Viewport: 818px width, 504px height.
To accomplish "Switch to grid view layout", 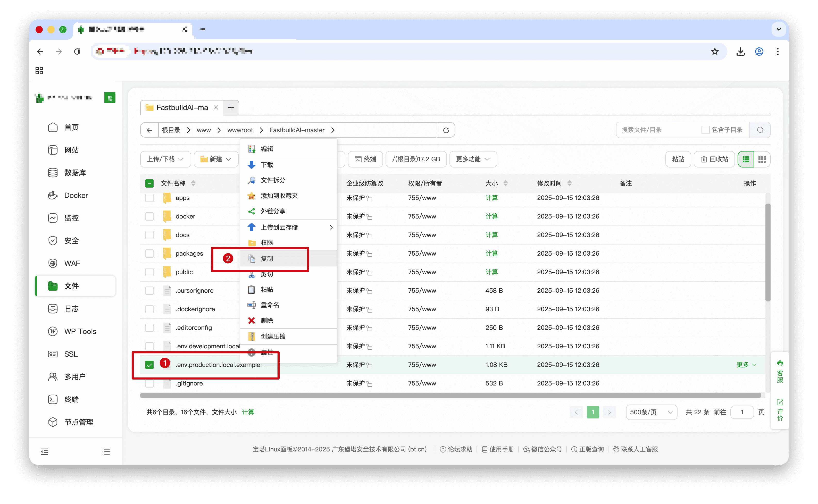I will 762,159.
